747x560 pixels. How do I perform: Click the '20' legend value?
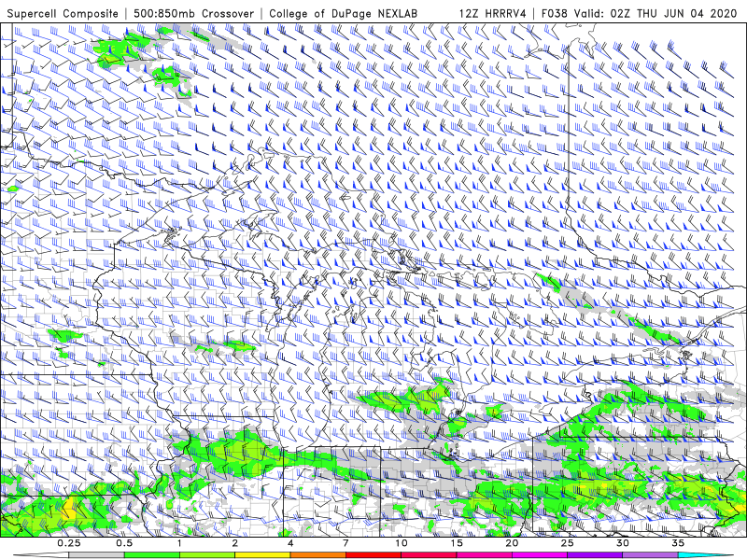point(512,543)
